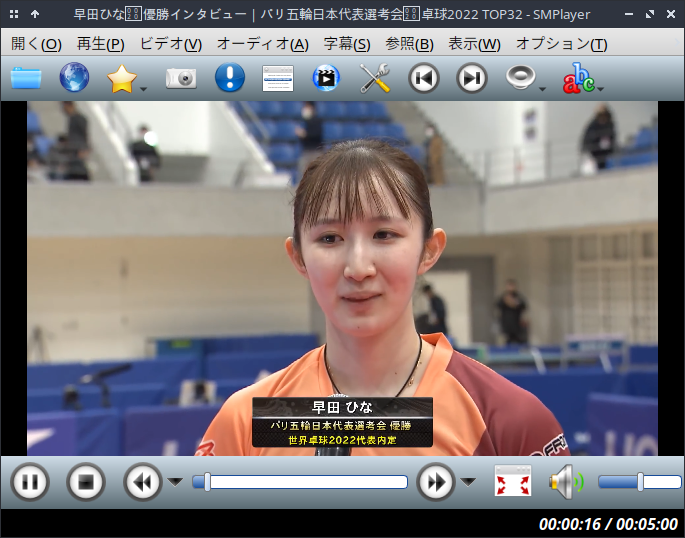Viewport: 685px width, 538px height.
Task: Open preferences with the wrench and screwdriver icon
Action: tap(375, 78)
